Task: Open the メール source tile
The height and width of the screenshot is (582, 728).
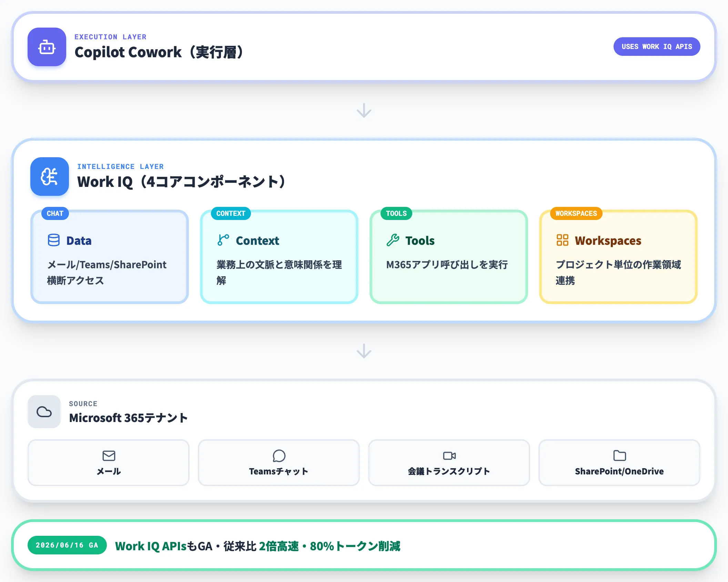Action: [x=109, y=463]
